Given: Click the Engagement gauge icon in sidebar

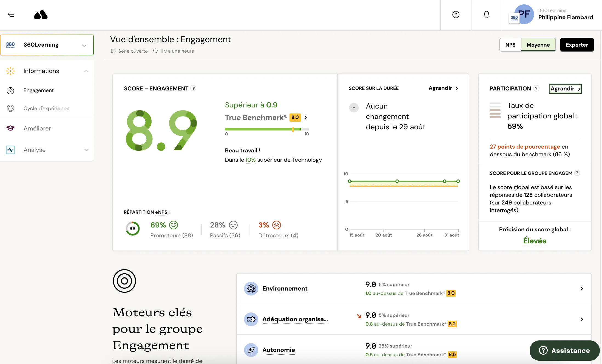Looking at the screenshot, I should pos(10,90).
